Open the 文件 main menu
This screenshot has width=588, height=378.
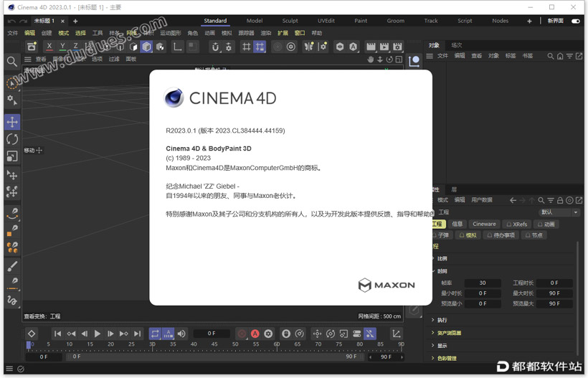[x=13, y=33]
